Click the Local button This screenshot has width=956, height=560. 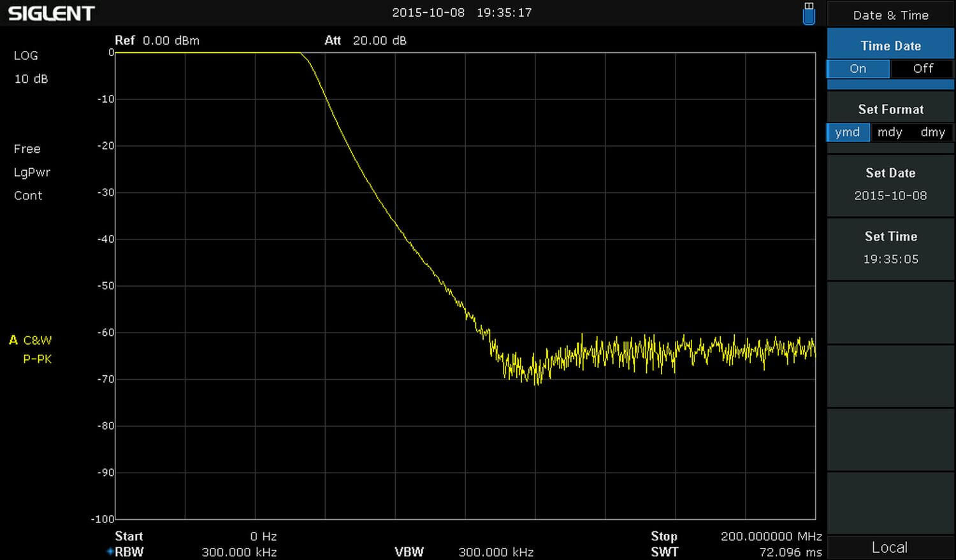tap(890, 548)
